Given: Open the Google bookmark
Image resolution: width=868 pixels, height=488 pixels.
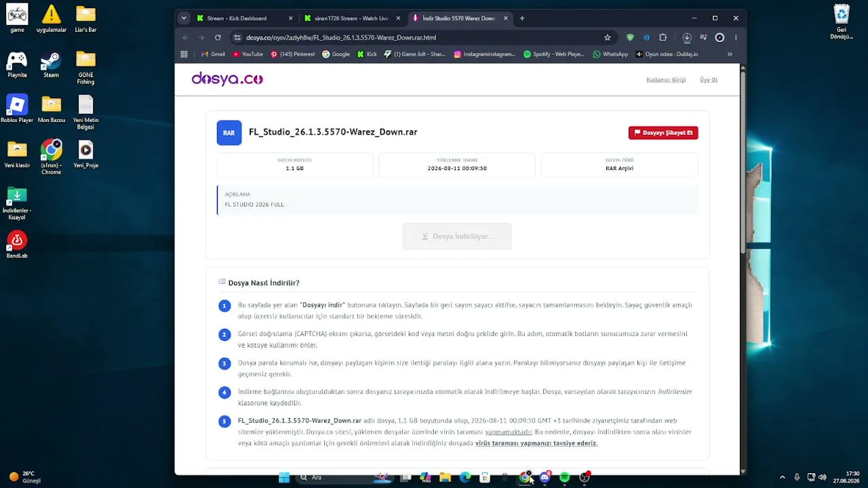Looking at the screenshot, I should coord(336,54).
